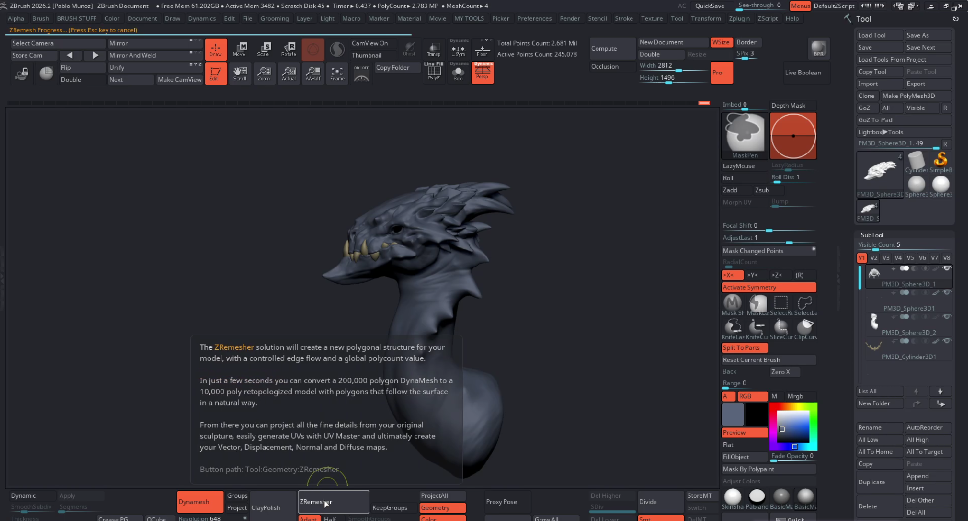Toggle Split To Parts button

pyautogui.click(x=745, y=348)
